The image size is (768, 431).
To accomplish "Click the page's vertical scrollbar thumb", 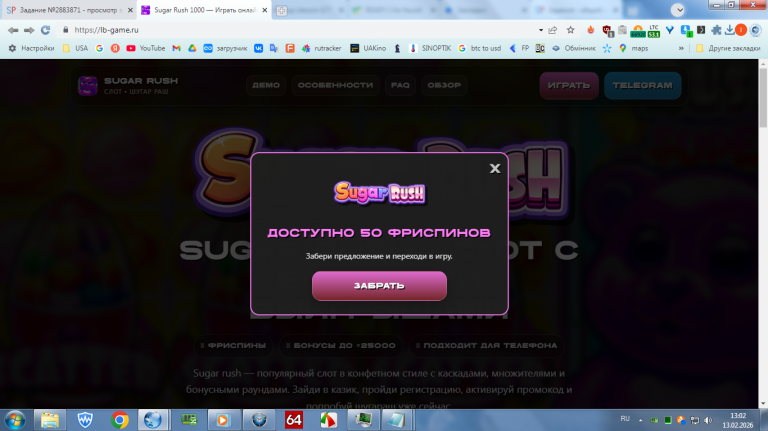I will 763,98.
